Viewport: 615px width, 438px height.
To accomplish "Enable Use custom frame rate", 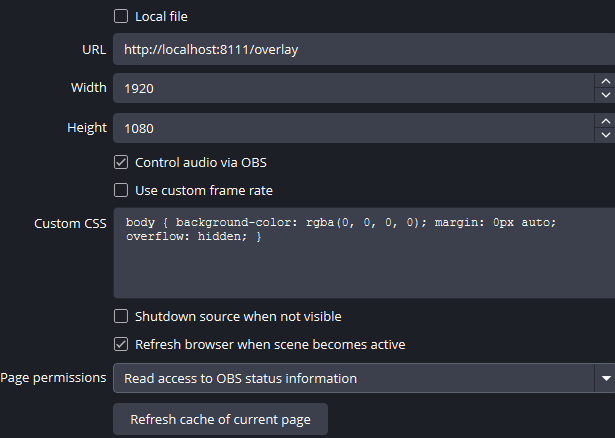I will (x=121, y=190).
